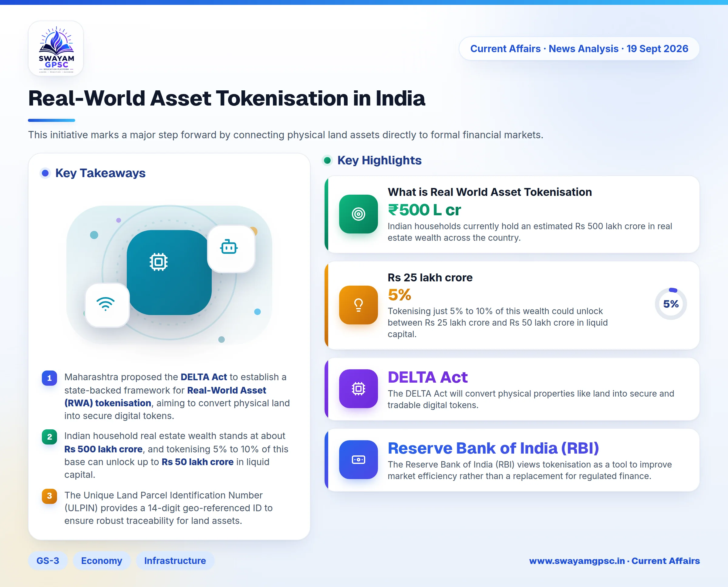Click the Current Affairs News Analysis date pill

(579, 49)
